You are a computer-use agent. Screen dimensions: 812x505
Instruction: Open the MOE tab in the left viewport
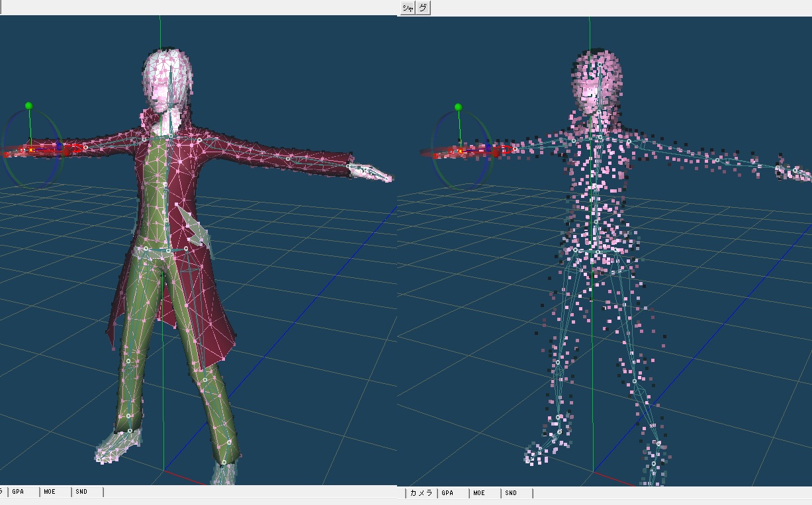[56, 492]
